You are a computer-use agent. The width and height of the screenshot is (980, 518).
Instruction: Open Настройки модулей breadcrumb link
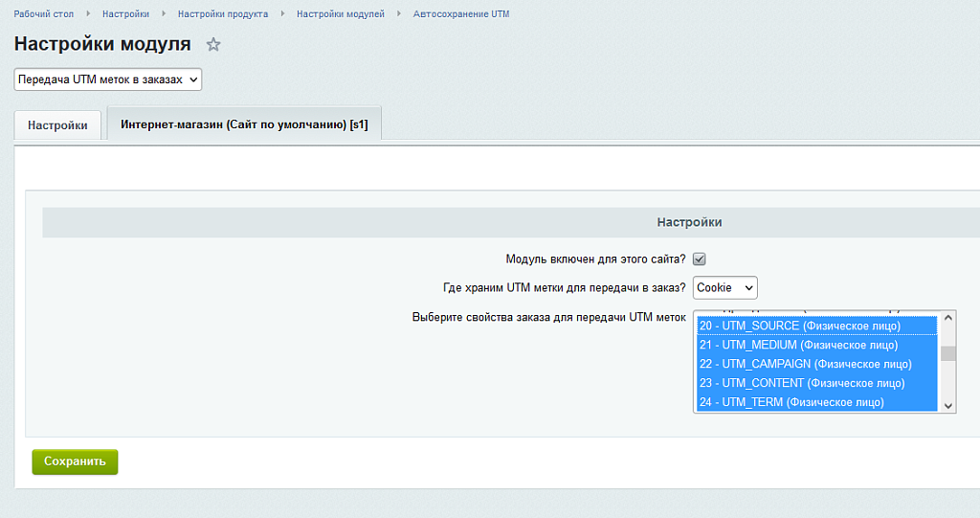coord(340,14)
